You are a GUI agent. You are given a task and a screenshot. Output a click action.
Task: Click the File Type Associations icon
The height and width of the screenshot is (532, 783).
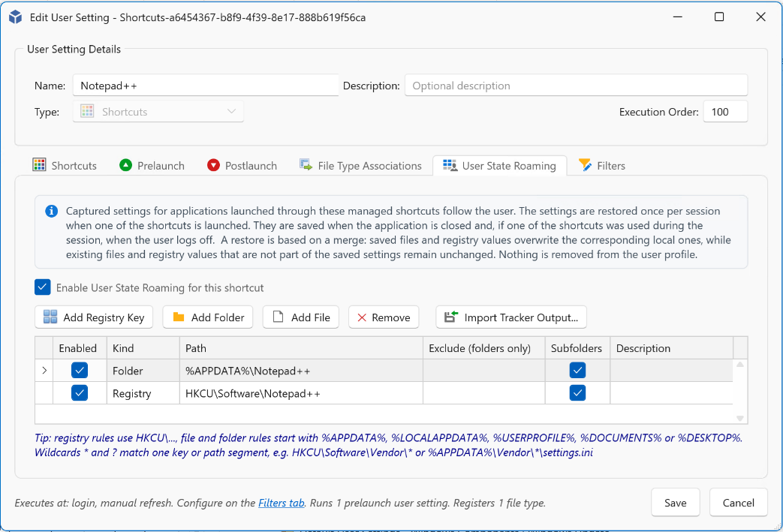306,164
